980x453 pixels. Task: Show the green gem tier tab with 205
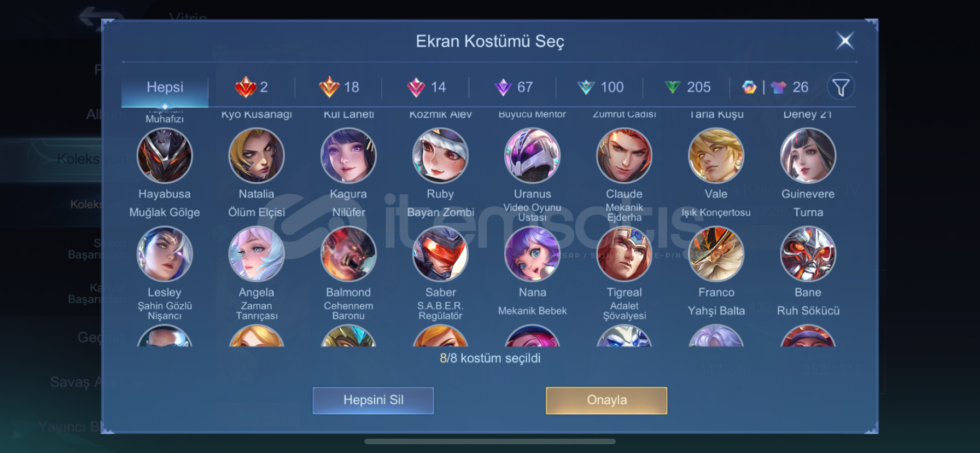687,87
